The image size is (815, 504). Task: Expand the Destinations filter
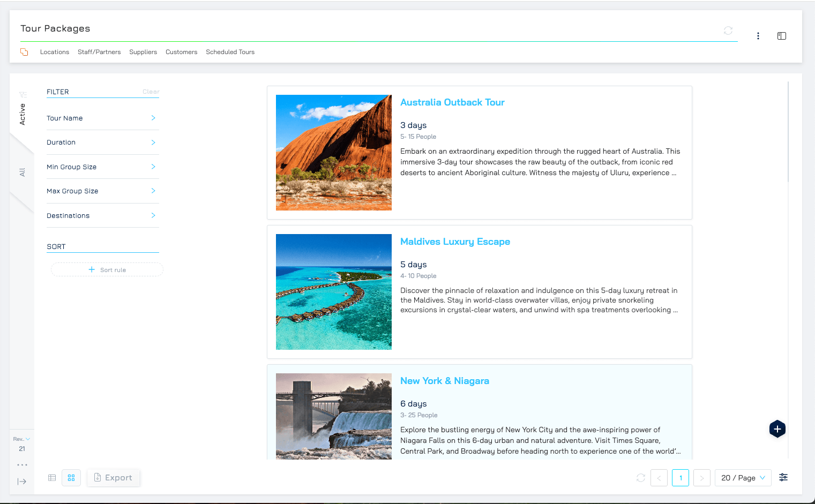[x=102, y=216]
